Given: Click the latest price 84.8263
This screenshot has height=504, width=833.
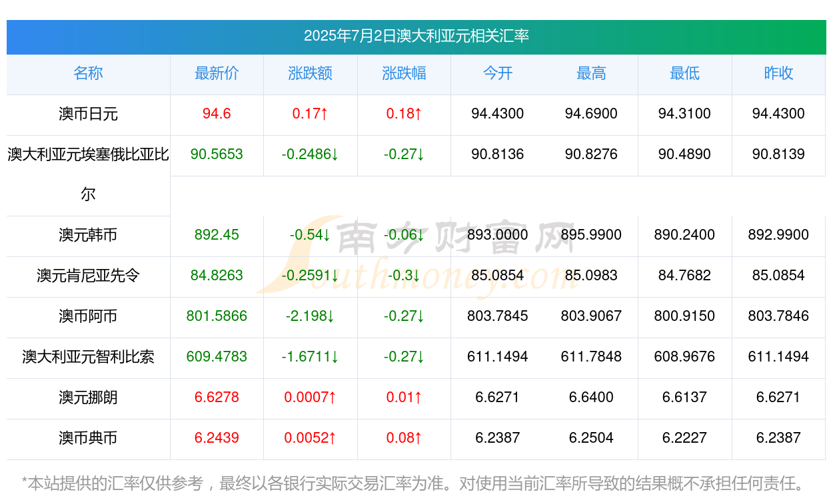Looking at the screenshot, I should click(217, 276).
